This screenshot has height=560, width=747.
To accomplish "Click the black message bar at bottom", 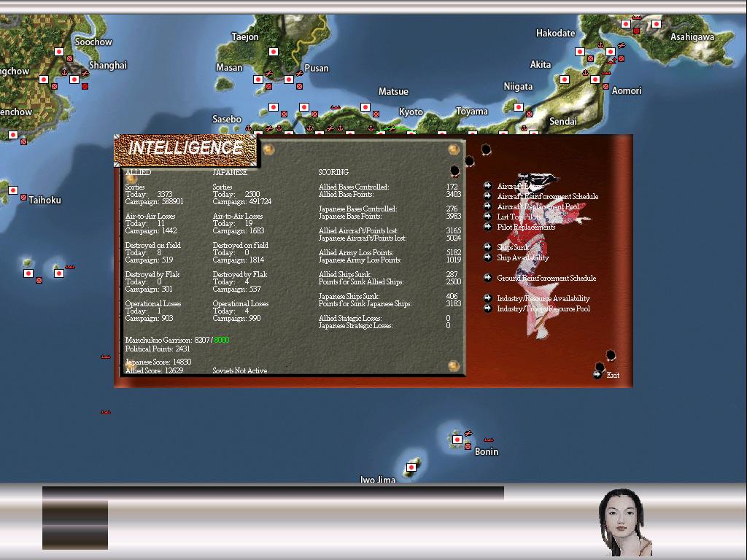I will coord(273,493).
